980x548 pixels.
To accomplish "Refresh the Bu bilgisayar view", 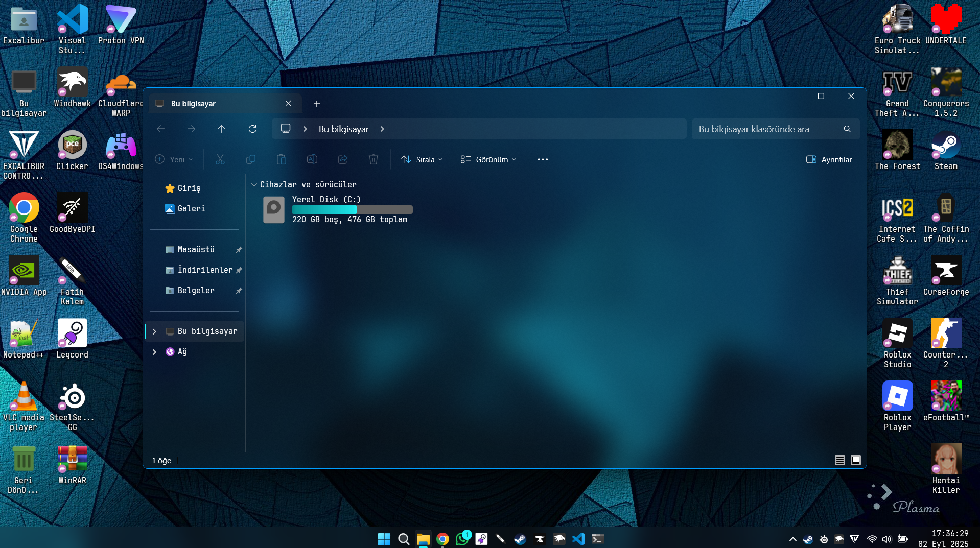I will click(x=252, y=129).
